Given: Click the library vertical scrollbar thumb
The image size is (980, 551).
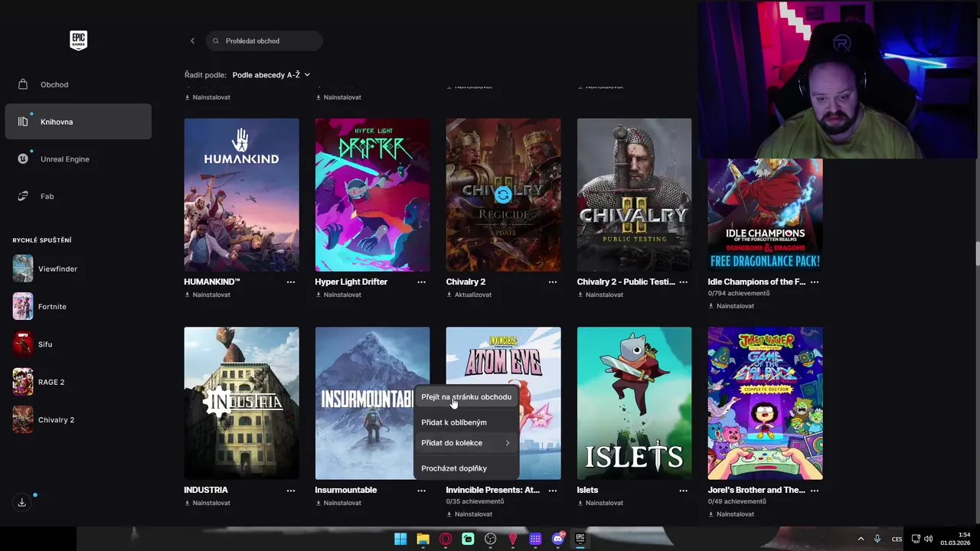Looking at the screenshot, I should 976,253.
